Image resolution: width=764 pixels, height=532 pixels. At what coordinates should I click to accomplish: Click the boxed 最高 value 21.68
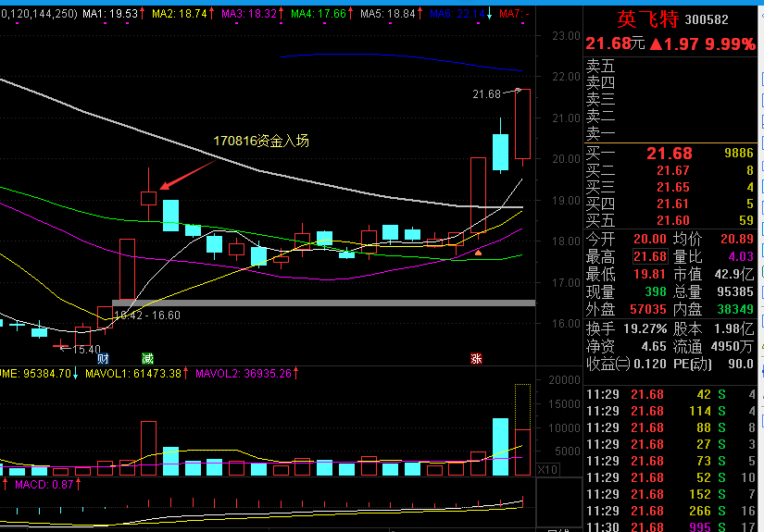point(649,256)
